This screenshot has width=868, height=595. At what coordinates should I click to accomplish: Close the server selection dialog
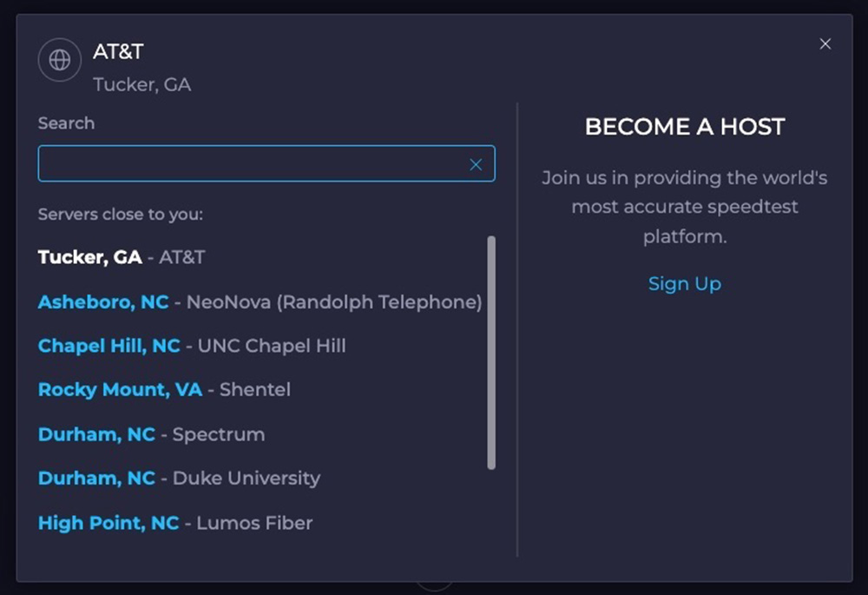pos(825,44)
